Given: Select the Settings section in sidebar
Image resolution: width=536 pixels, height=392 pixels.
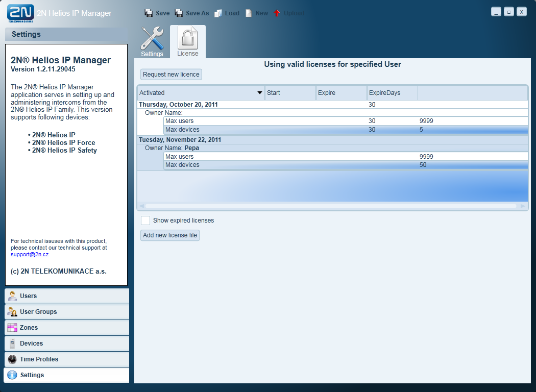Looking at the screenshot, I should 67,375.
